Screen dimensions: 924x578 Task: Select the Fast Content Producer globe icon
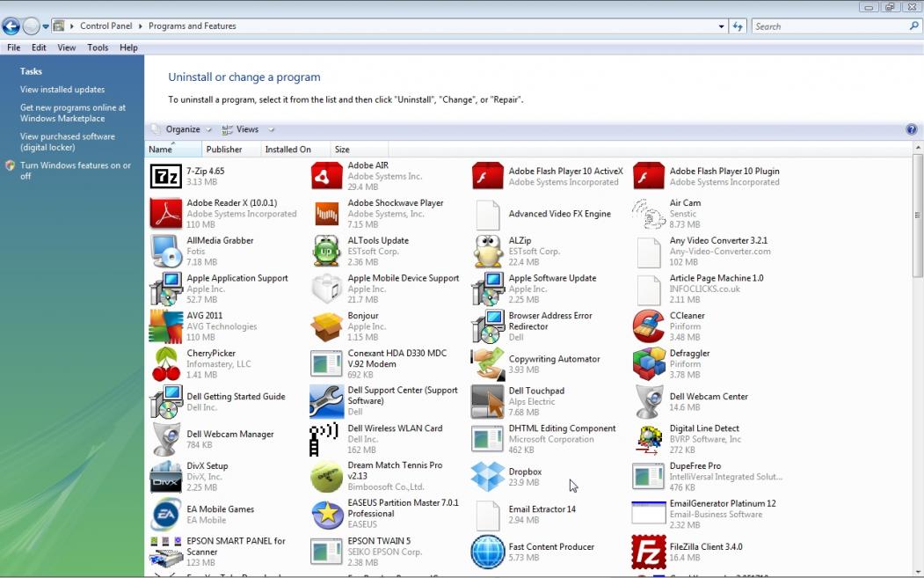pos(488,552)
